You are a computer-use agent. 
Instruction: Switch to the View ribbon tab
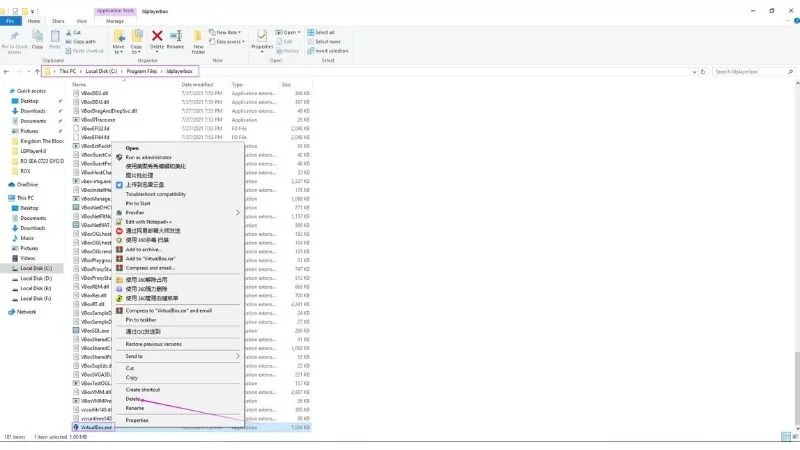(82, 21)
